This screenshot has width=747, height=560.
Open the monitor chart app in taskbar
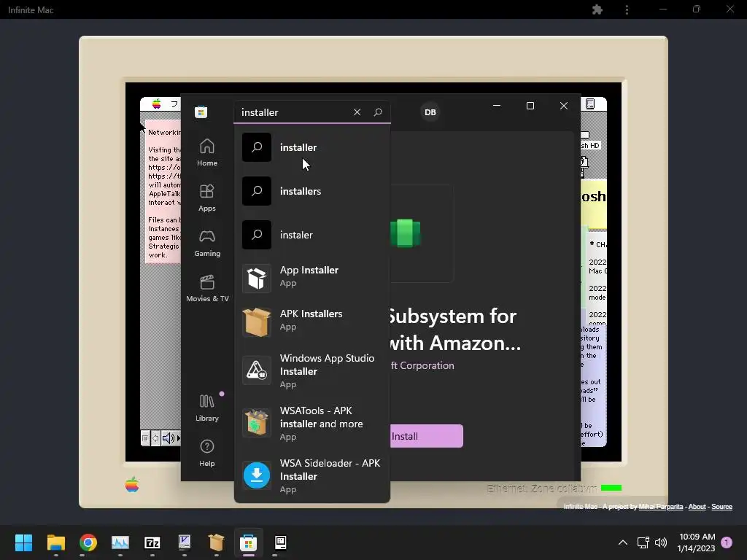(120, 542)
